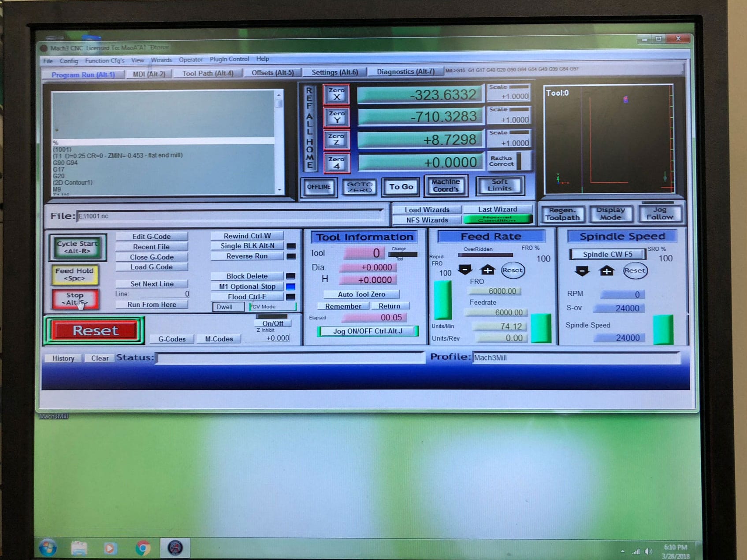
Task: Open the PlugIn Control menu
Action: [229, 59]
